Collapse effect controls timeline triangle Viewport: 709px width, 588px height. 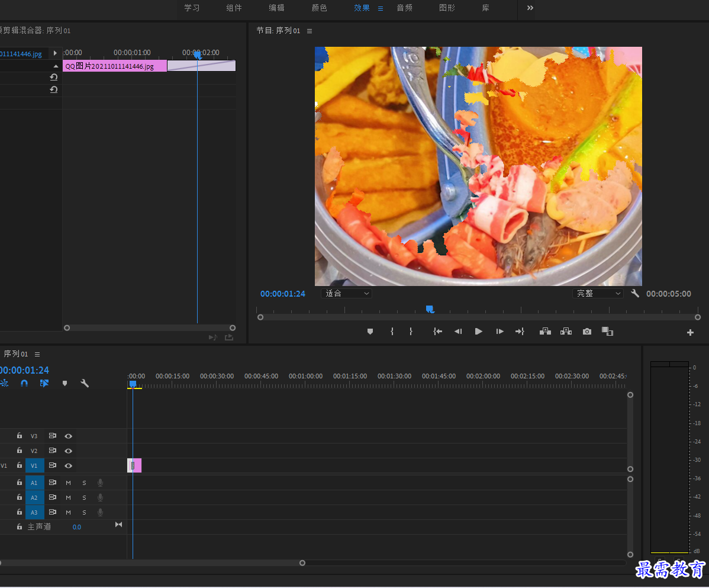click(x=56, y=66)
